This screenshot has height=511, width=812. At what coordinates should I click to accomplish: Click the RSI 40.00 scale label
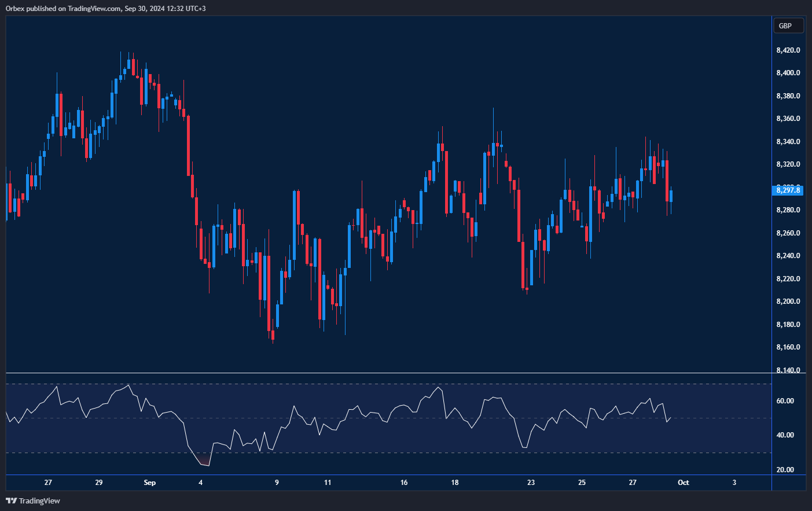coord(785,435)
